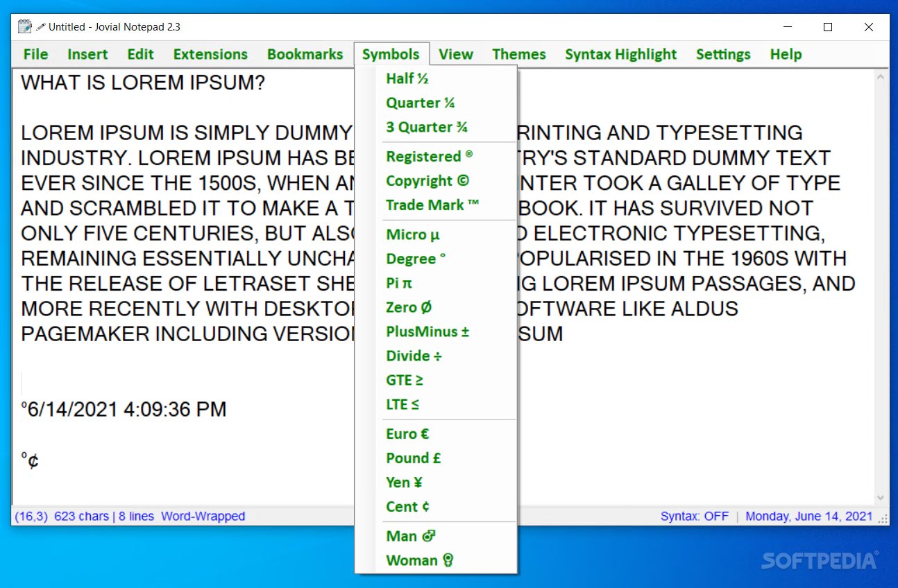Click the '°¢' line in the editor
Screen dimensions: 898x588
coord(30,460)
